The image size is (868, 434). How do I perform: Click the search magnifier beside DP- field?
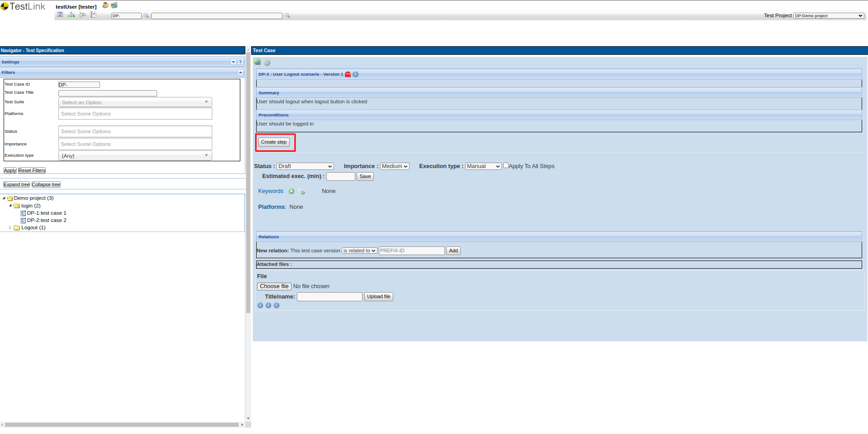pos(146,16)
